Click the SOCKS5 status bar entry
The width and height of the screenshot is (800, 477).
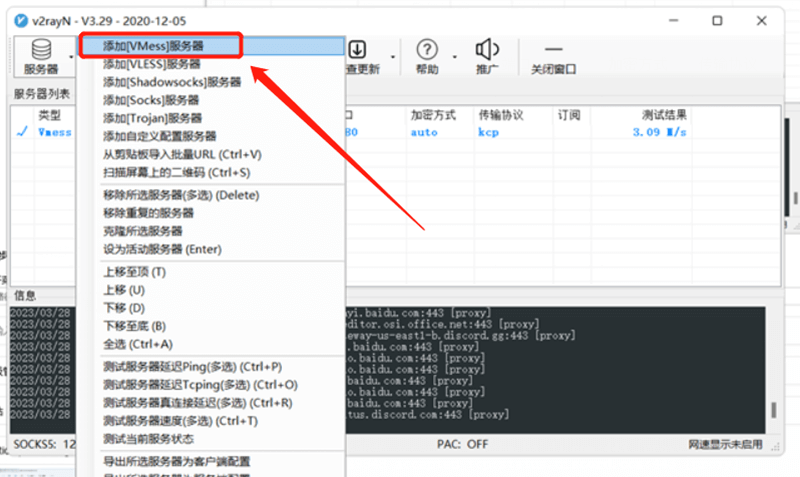tap(44, 444)
